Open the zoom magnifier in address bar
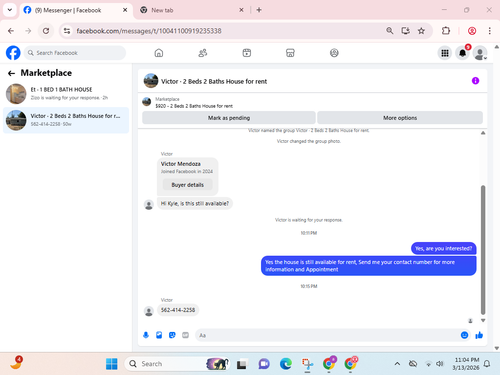Viewport: 500px width, 375px height. [x=389, y=31]
